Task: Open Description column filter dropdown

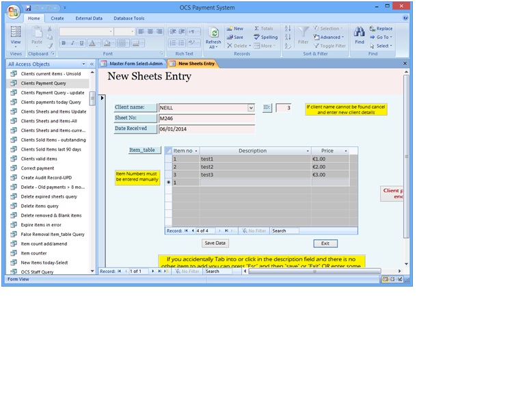Action: click(x=308, y=150)
